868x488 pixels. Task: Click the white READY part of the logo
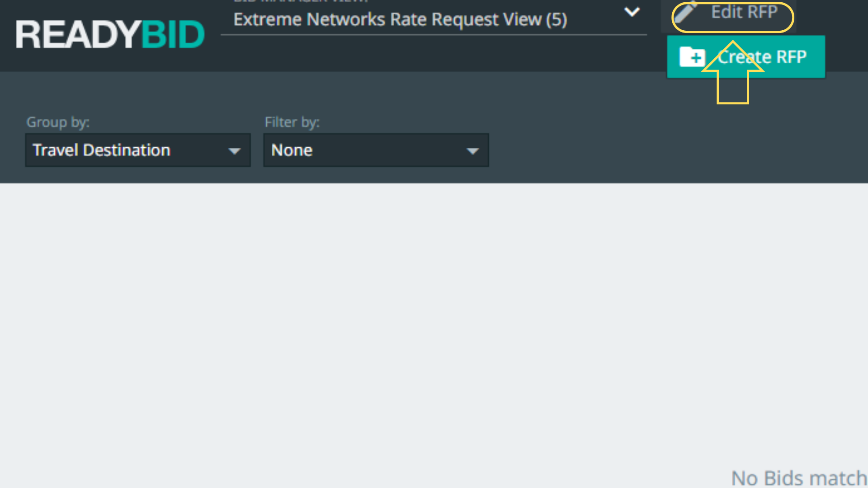click(78, 34)
